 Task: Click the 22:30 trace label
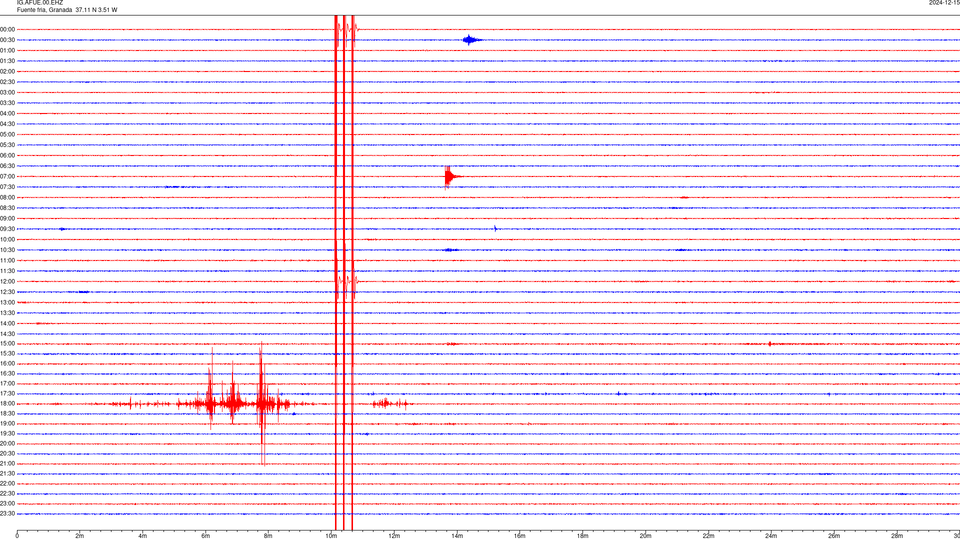point(8,493)
